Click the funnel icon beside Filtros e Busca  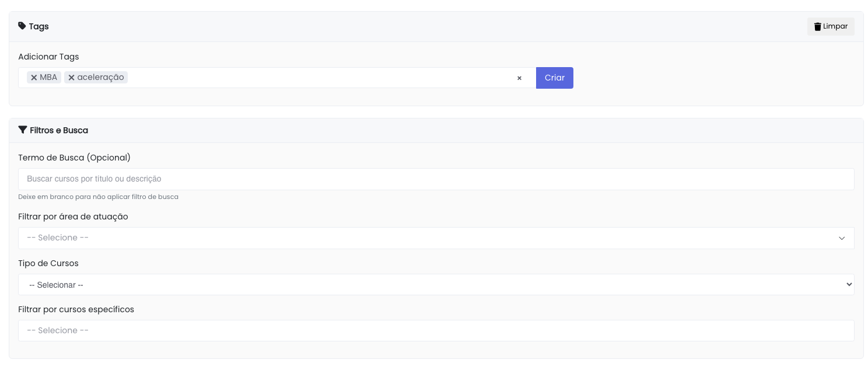23,130
